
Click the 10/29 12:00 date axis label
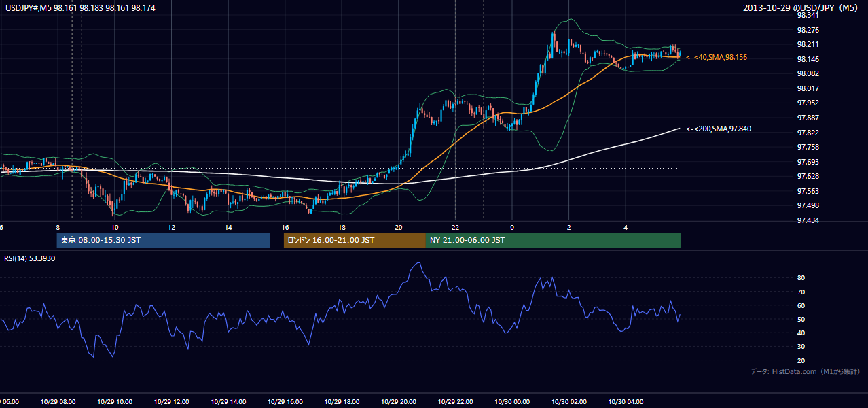[171, 402]
